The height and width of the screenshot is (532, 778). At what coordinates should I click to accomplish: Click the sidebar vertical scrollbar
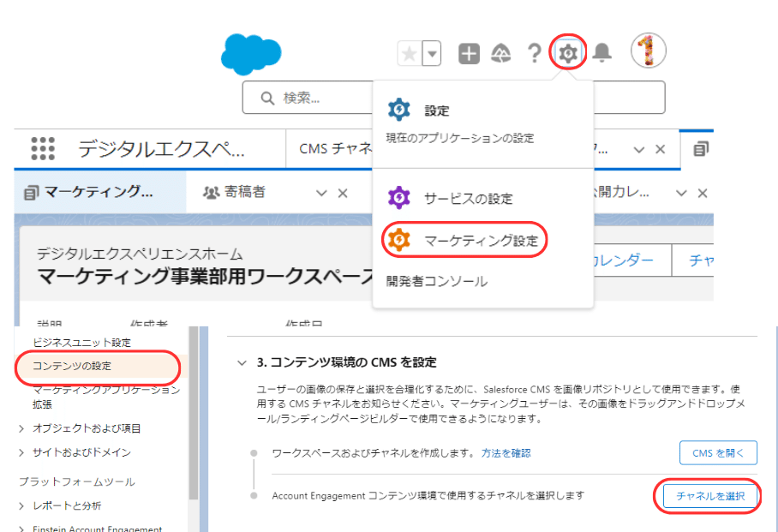click(x=194, y=412)
